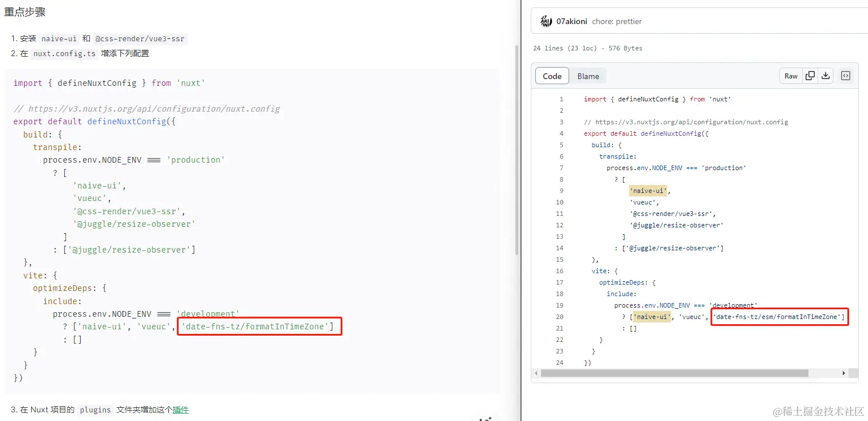Click "vite: {" on GitHub line 16
The width and height of the screenshot is (868, 421).
[605, 271]
